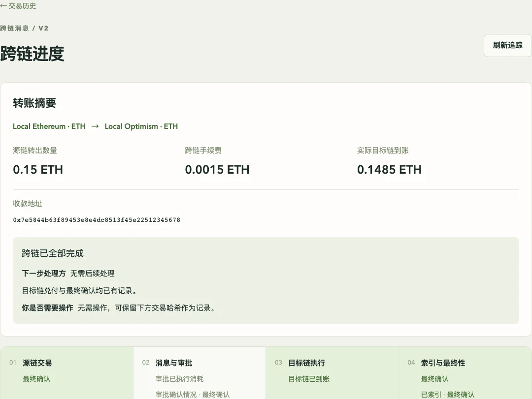Image resolution: width=532 pixels, height=399 pixels.
Task: Select the 无需操作，可保留下方交易哈希作为记录 text
Action: [x=146, y=308]
